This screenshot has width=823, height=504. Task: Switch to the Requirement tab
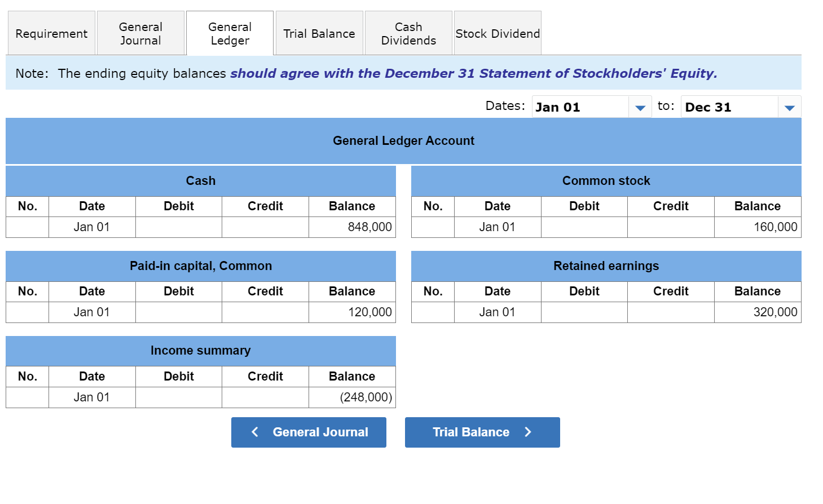(x=51, y=33)
